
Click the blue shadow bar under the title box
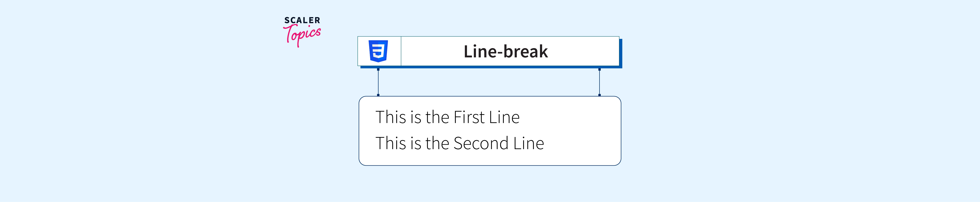pos(491,67)
